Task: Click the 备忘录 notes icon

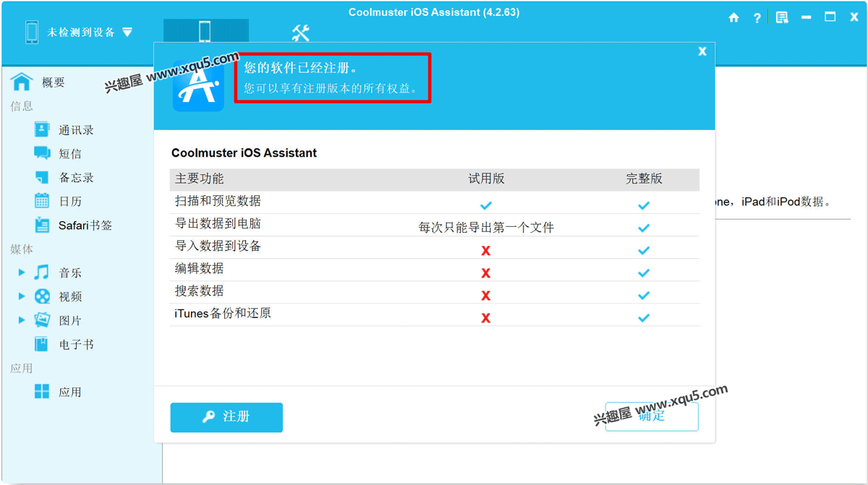Action: pyautogui.click(x=42, y=177)
